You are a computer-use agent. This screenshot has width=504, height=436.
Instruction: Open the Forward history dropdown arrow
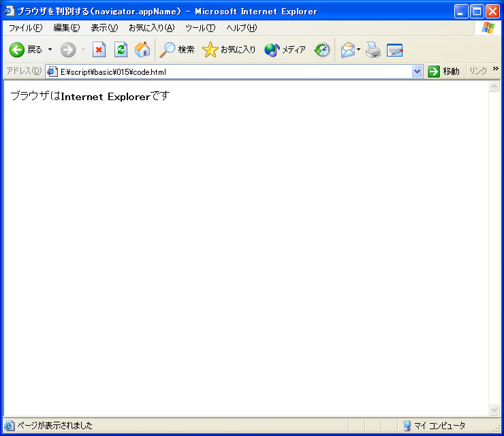click(84, 50)
